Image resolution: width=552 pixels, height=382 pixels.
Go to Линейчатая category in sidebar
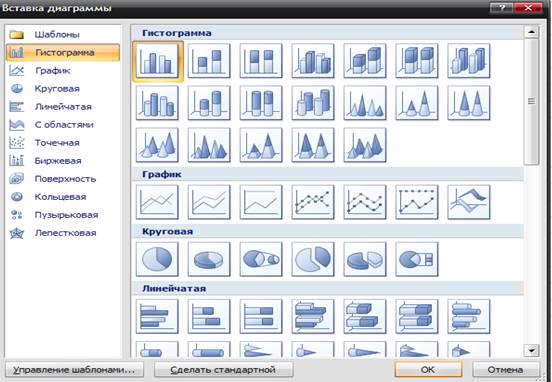(63, 107)
